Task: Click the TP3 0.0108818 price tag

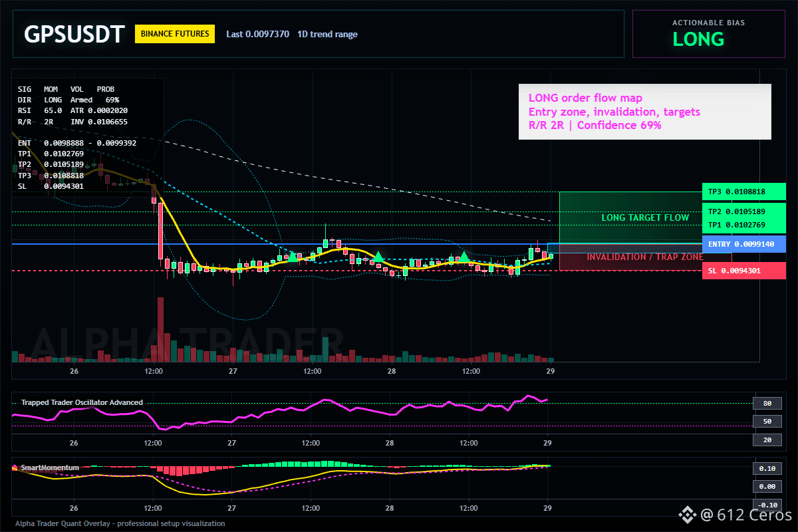Action: click(744, 192)
